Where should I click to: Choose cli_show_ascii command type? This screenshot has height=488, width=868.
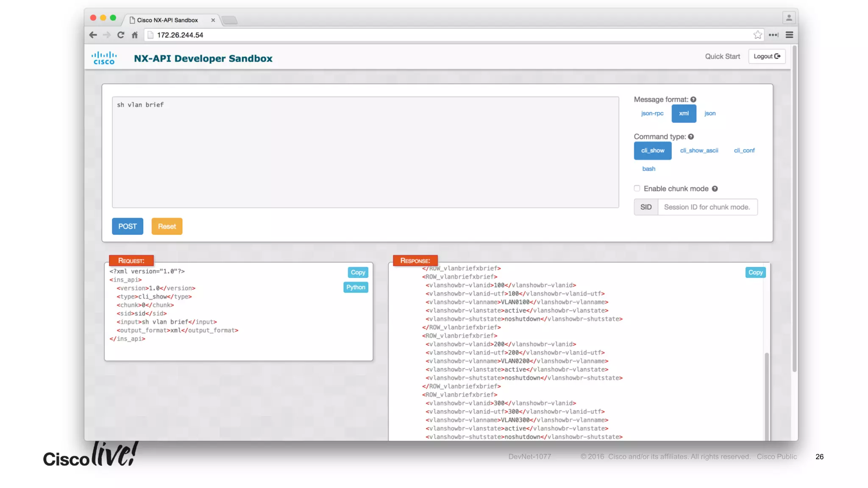pos(699,151)
